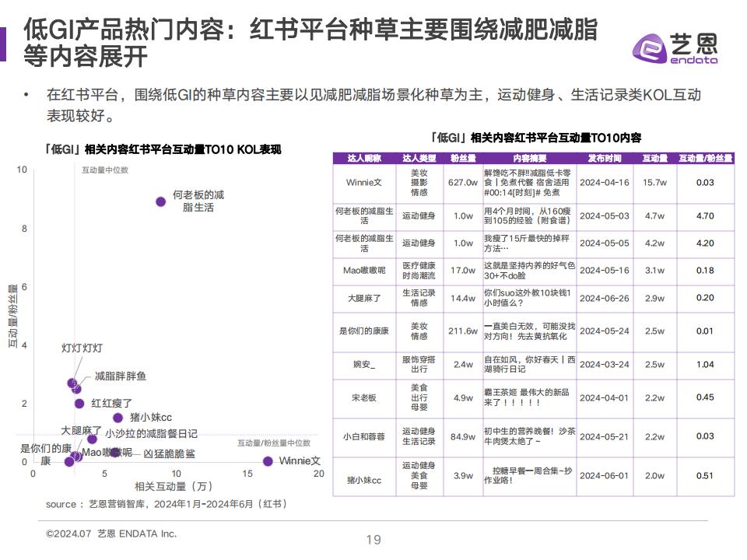Click the slide main heading 低GI产品热门内容
The image size is (747, 560).
coord(310,43)
